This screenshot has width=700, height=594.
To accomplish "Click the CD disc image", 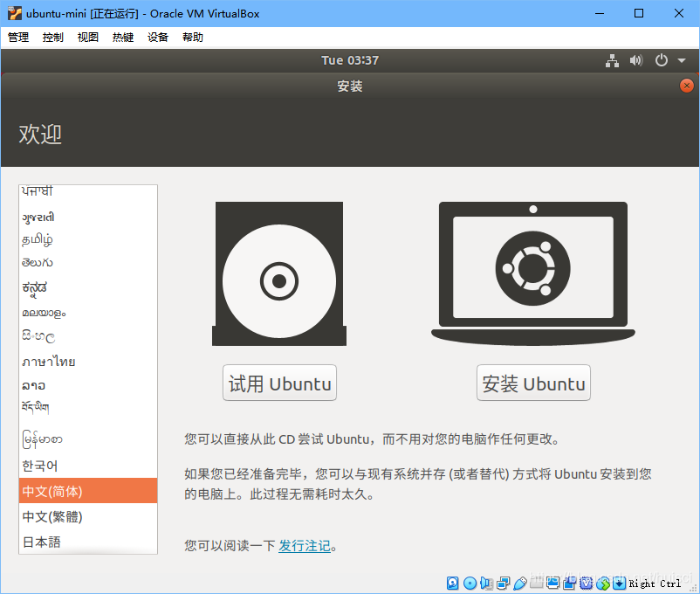I will click(x=279, y=273).
